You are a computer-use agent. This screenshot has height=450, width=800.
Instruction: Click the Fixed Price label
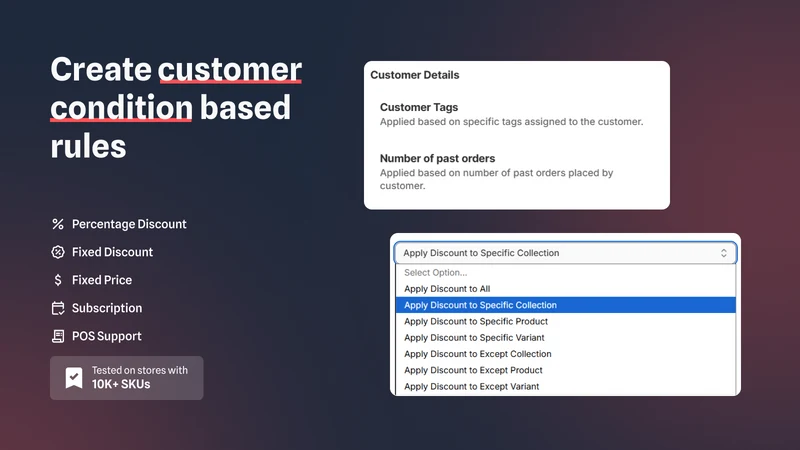tap(102, 280)
